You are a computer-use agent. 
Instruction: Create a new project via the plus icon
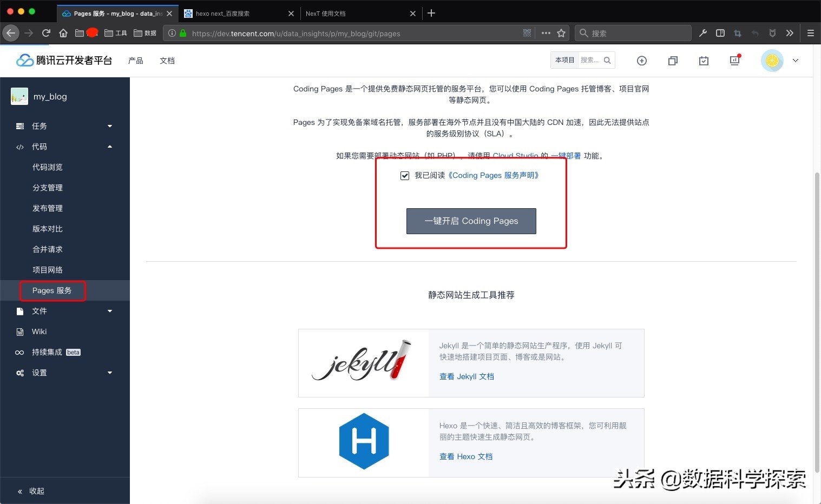pyautogui.click(x=642, y=61)
